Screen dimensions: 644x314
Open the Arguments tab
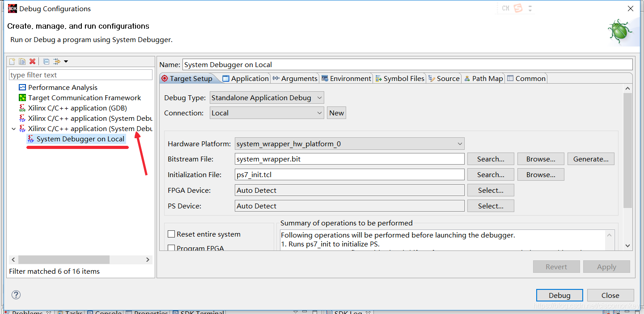point(295,78)
